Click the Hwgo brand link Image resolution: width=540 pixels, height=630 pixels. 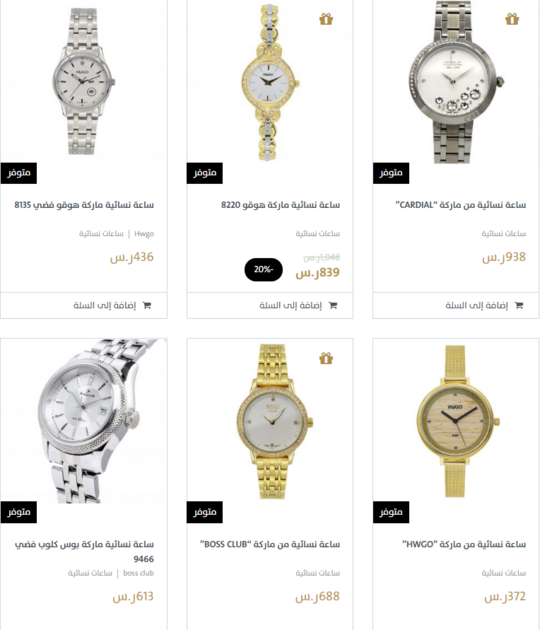(144, 234)
